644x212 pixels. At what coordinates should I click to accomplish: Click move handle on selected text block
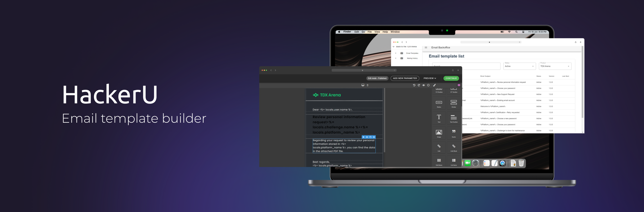[x=367, y=137]
